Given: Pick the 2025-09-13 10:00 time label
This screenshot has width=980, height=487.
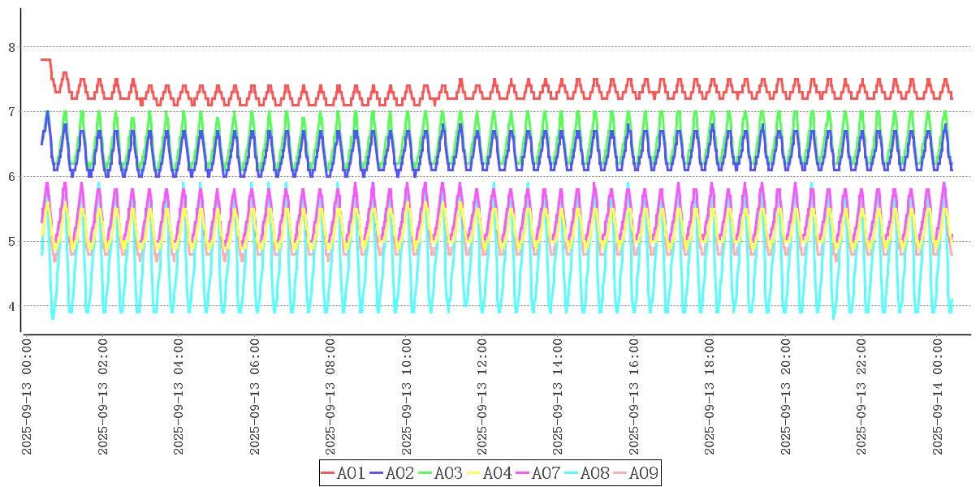Looking at the screenshot, I should pyautogui.click(x=407, y=398).
